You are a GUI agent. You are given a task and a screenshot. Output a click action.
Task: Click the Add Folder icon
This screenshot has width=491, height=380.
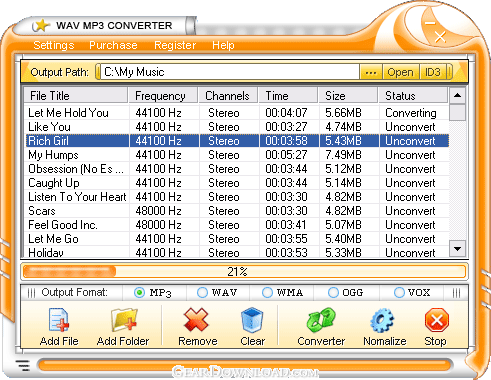tap(124, 320)
